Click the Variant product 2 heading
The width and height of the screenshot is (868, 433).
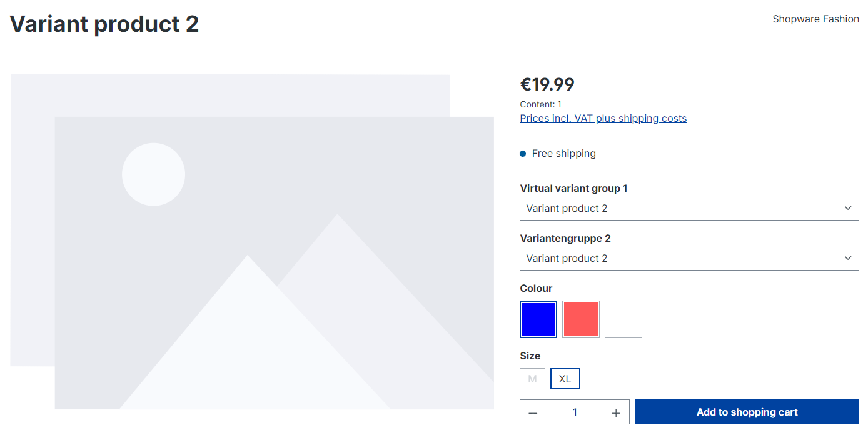(x=104, y=24)
